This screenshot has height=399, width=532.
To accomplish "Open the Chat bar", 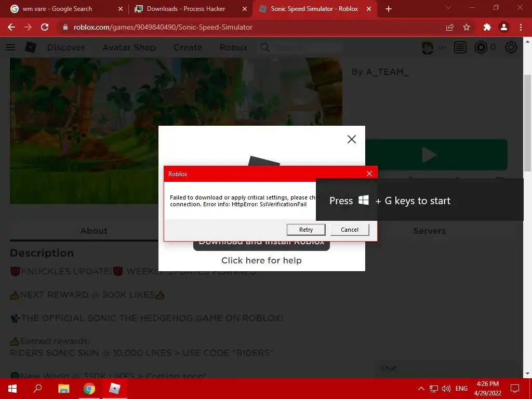I will point(446,368).
